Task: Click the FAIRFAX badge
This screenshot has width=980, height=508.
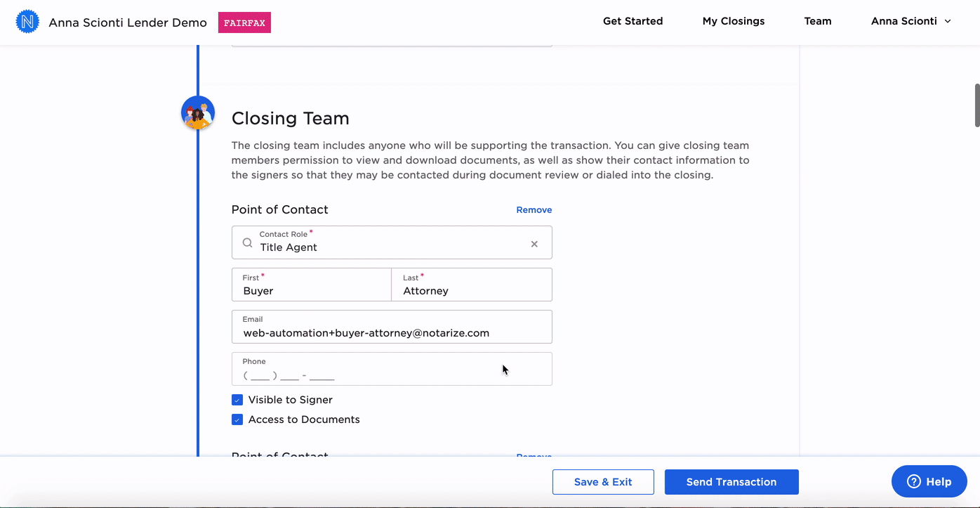Action: click(244, 22)
